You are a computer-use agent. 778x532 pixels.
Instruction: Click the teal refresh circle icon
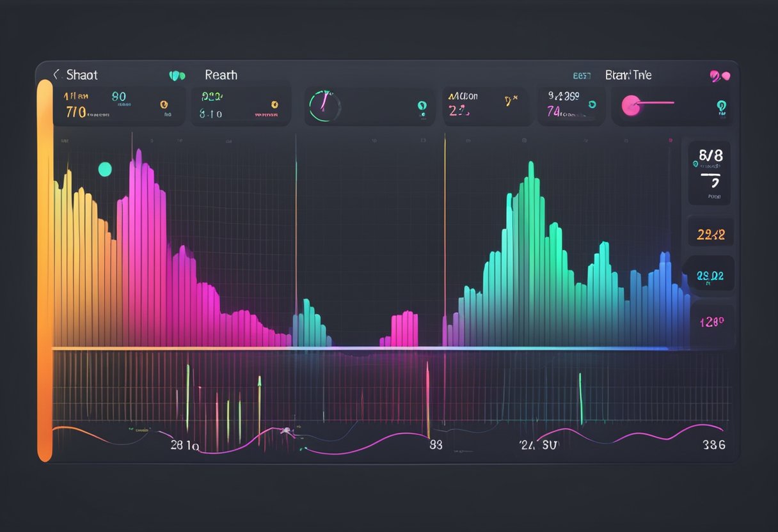pos(592,104)
